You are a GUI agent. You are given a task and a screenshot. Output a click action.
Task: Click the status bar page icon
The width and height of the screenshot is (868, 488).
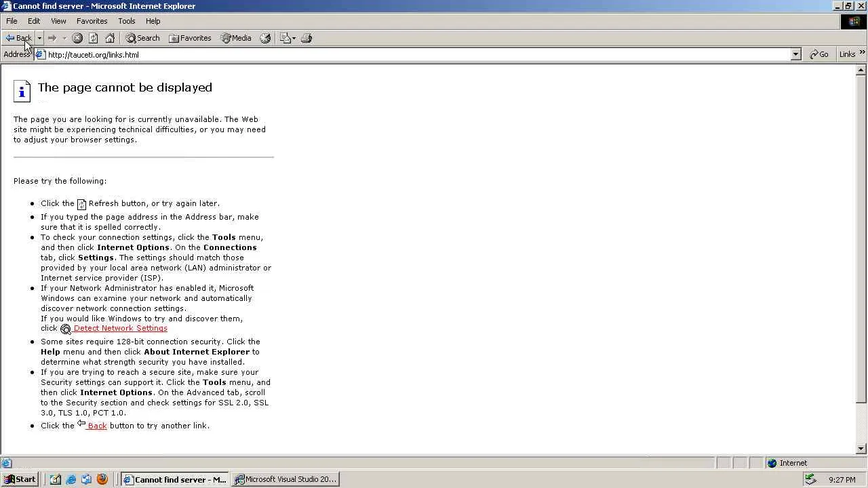(x=7, y=463)
